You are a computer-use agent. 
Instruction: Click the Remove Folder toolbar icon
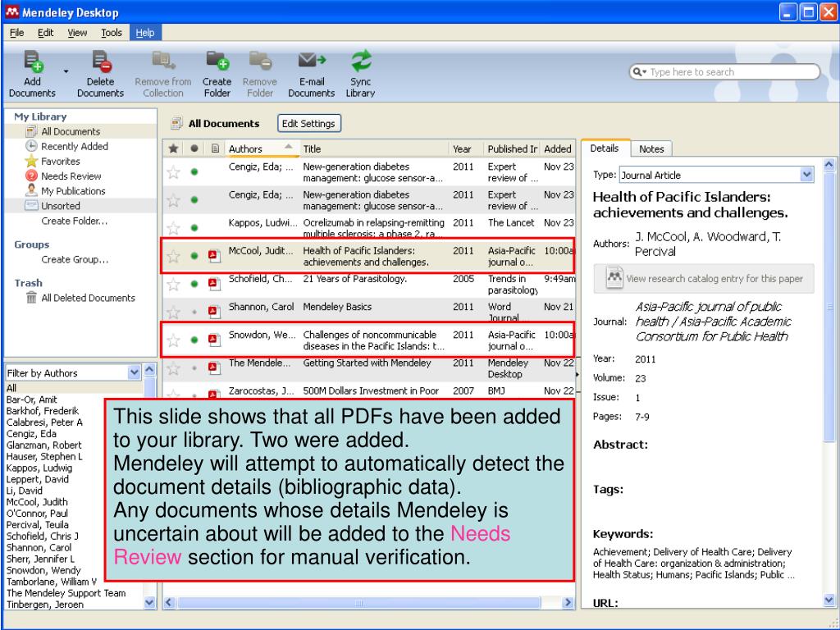260,62
